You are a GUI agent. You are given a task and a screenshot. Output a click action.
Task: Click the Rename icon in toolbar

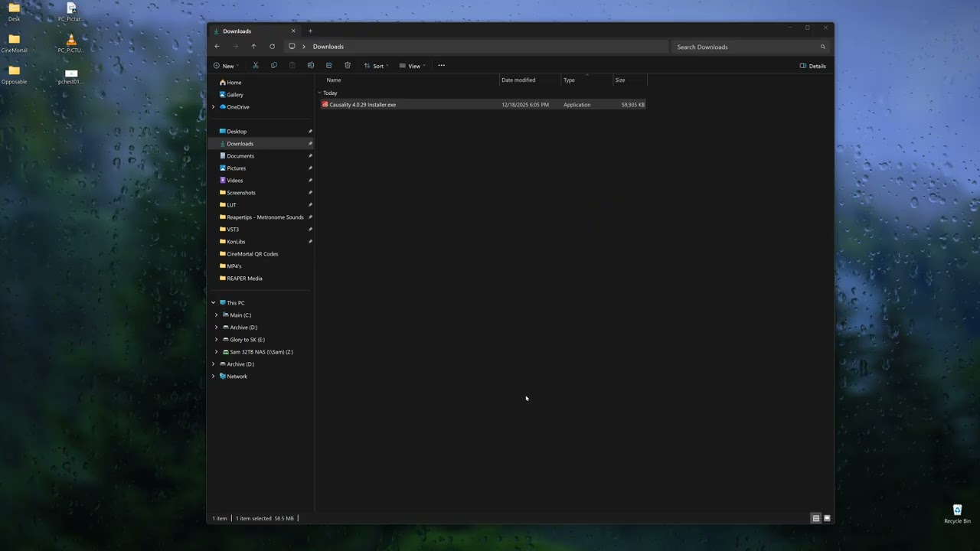click(311, 66)
